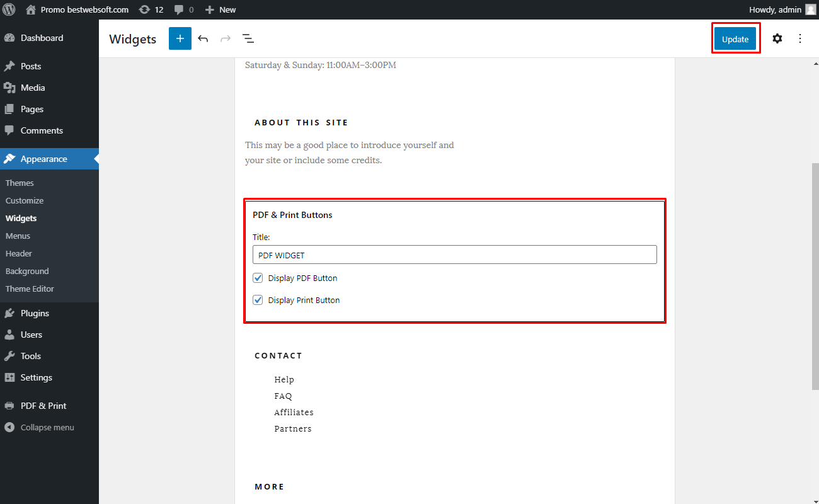The image size is (819, 504).
Task: Open Plugins in the sidebar
Action: [x=35, y=313]
